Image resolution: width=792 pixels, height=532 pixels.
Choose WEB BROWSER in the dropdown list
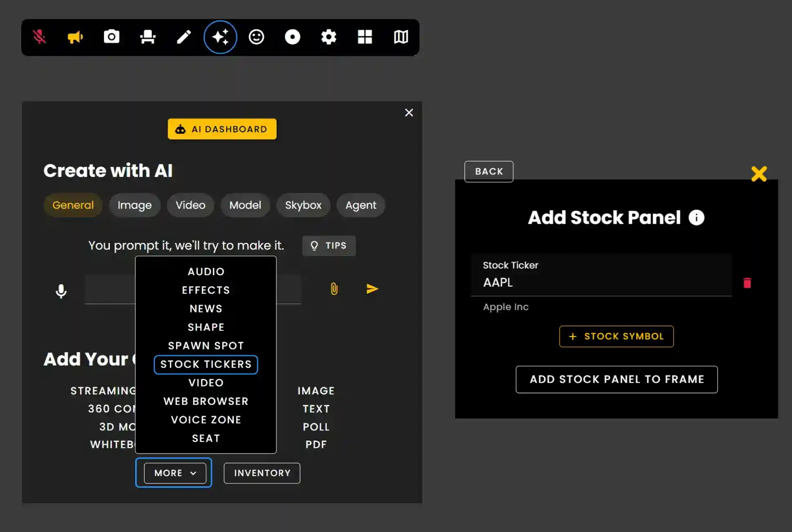(x=206, y=401)
